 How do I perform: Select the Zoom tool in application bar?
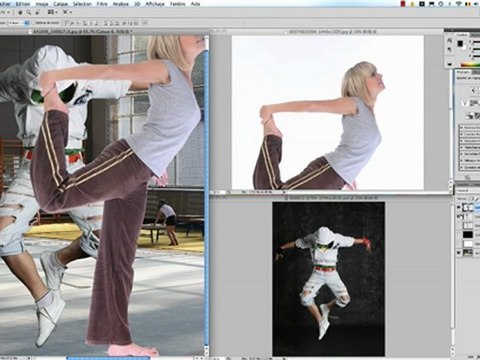(29, 12)
